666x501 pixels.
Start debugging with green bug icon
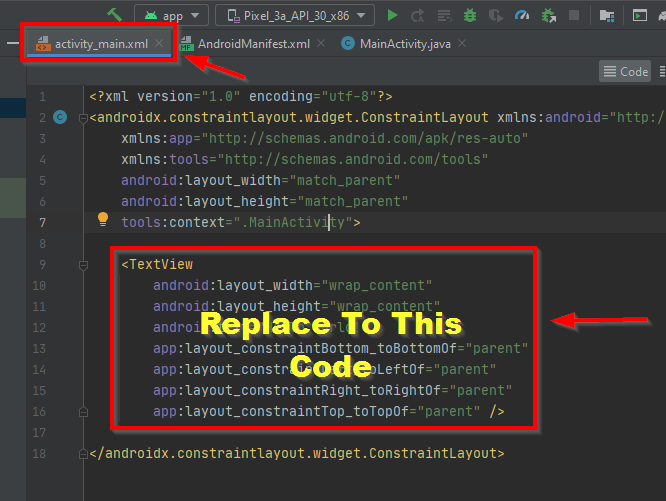point(470,16)
